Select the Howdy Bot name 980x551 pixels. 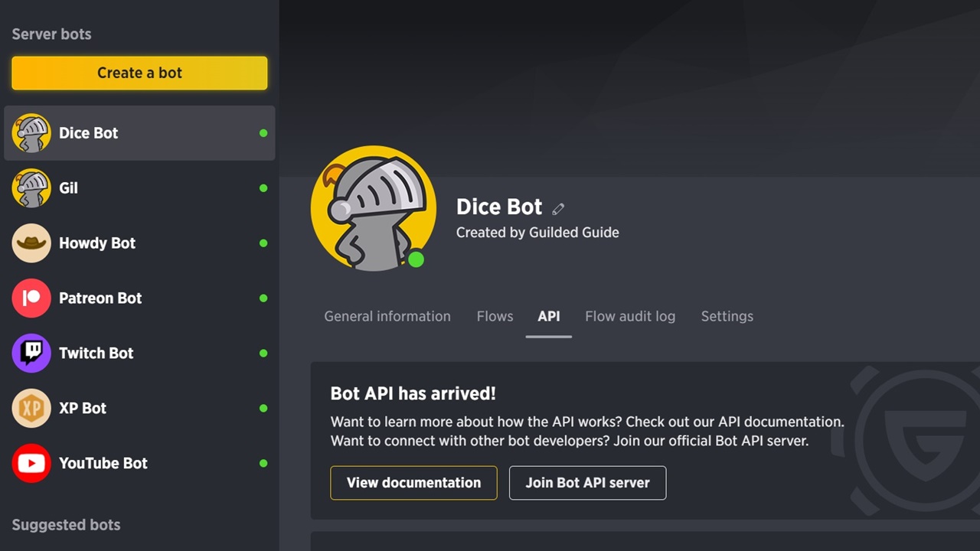[97, 243]
